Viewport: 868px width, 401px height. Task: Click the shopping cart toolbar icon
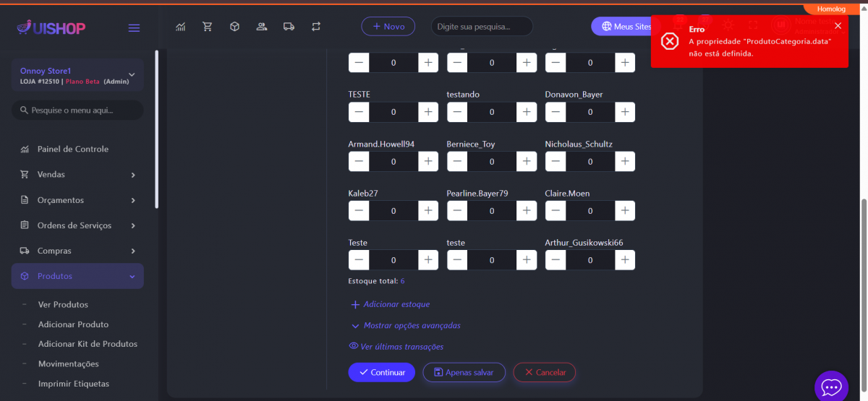[x=208, y=27]
